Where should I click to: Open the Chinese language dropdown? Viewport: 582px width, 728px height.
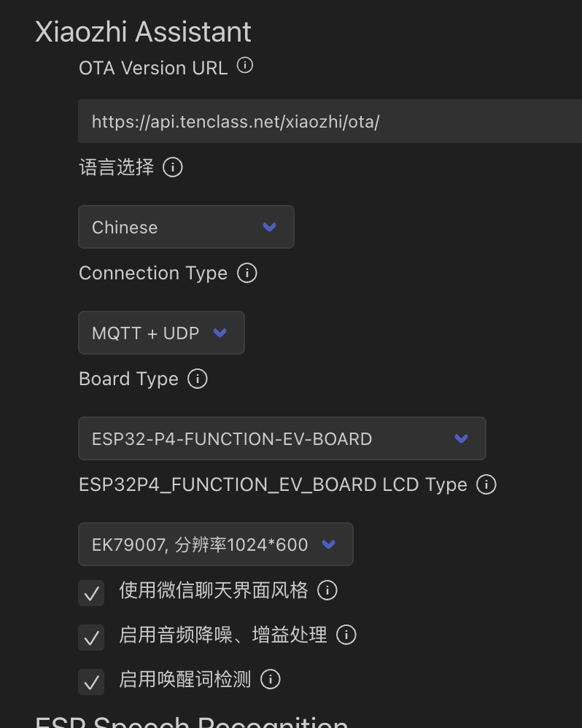(x=186, y=227)
